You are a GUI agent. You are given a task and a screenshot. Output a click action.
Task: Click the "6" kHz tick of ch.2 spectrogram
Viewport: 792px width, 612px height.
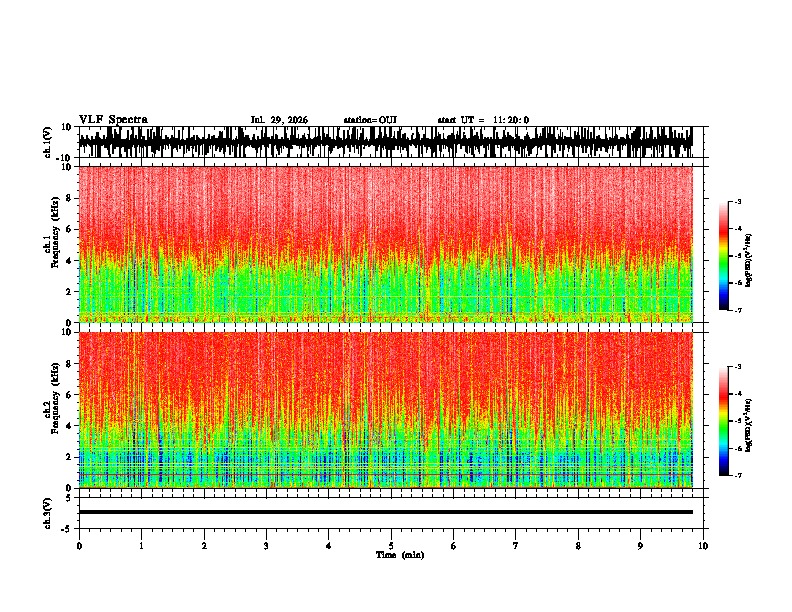[70, 395]
